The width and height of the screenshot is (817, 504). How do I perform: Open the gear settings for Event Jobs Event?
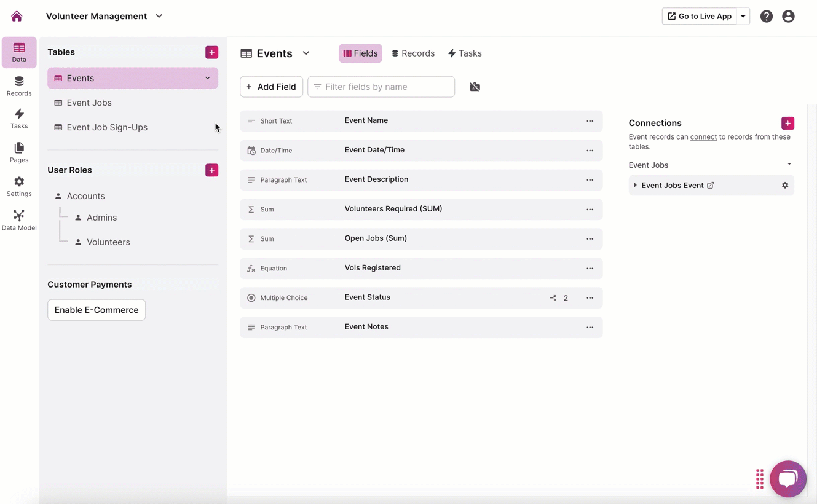785,186
